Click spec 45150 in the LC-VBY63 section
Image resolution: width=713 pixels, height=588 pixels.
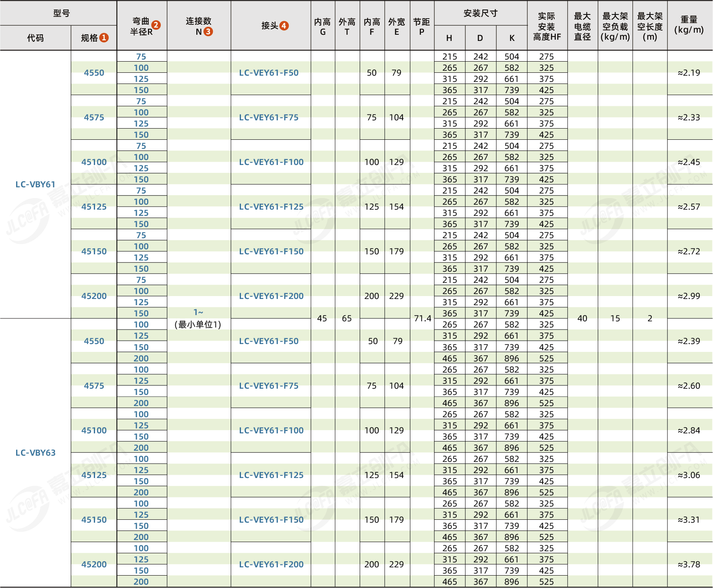(x=94, y=520)
